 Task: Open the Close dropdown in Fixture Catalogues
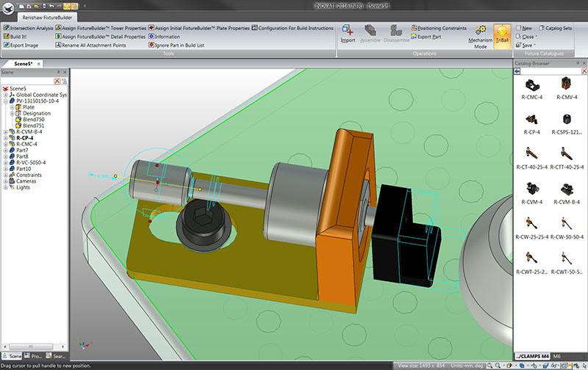click(529, 36)
